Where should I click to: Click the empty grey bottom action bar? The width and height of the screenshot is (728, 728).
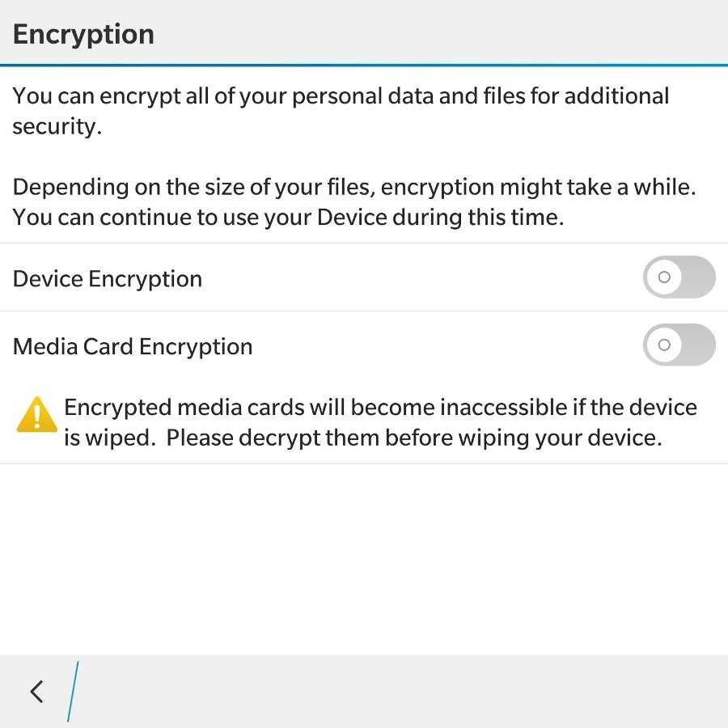(x=404, y=692)
